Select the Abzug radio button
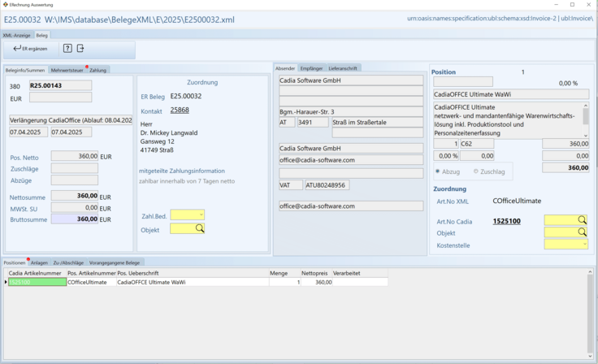 click(438, 171)
